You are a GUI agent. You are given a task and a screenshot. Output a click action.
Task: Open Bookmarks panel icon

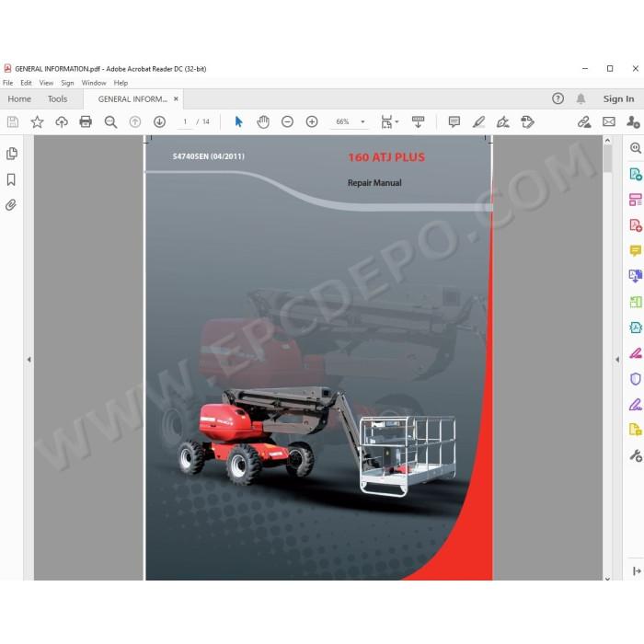pyautogui.click(x=11, y=179)
